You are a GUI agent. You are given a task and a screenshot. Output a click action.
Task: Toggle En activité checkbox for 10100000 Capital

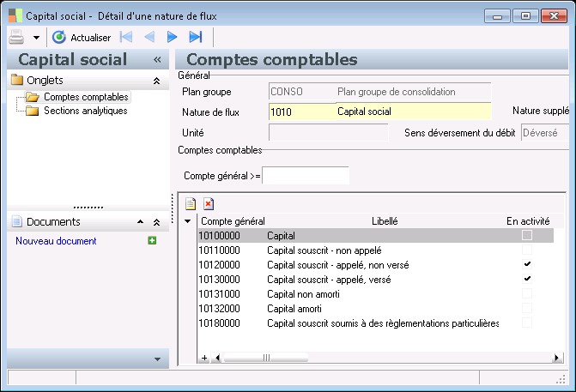click(527, 235)
